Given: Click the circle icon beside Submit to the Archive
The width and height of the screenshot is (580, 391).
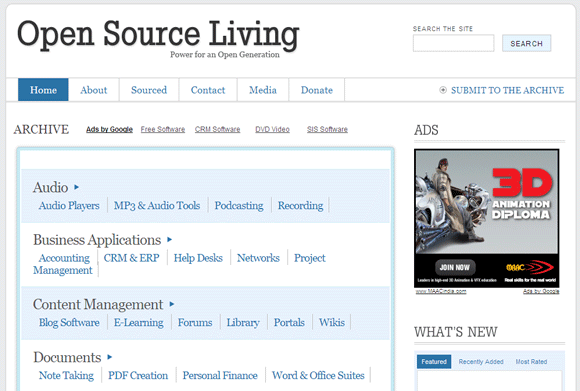Looking at the screenshot, I should click(x=443, y=90).
